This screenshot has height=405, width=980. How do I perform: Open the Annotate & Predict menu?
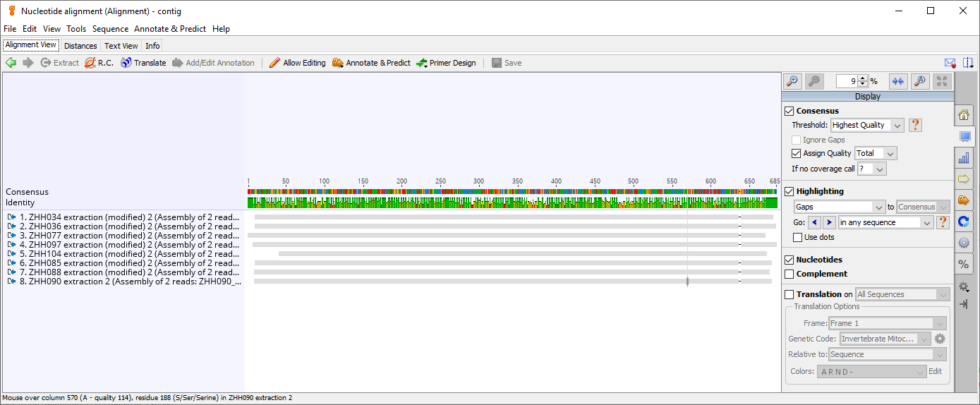(170, 29)
